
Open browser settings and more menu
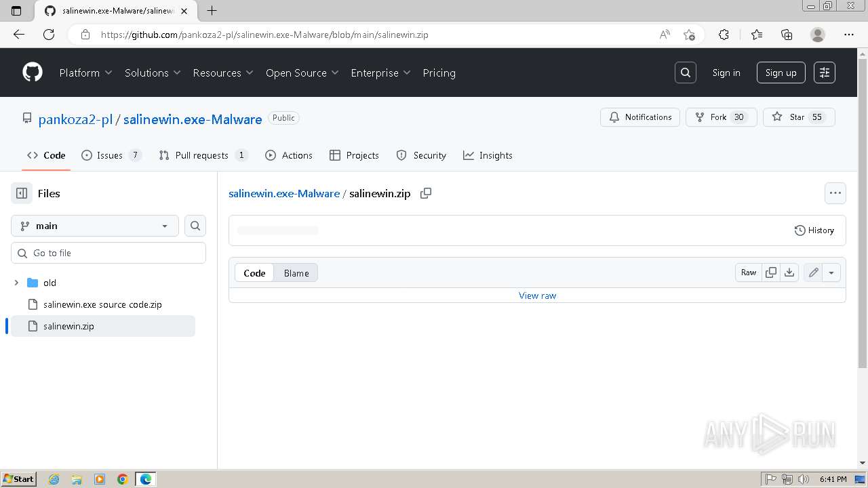coord(849,35)
